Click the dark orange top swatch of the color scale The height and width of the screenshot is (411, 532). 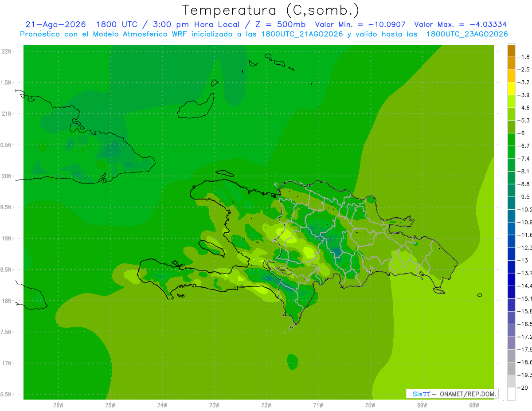[x=511, y=51]
